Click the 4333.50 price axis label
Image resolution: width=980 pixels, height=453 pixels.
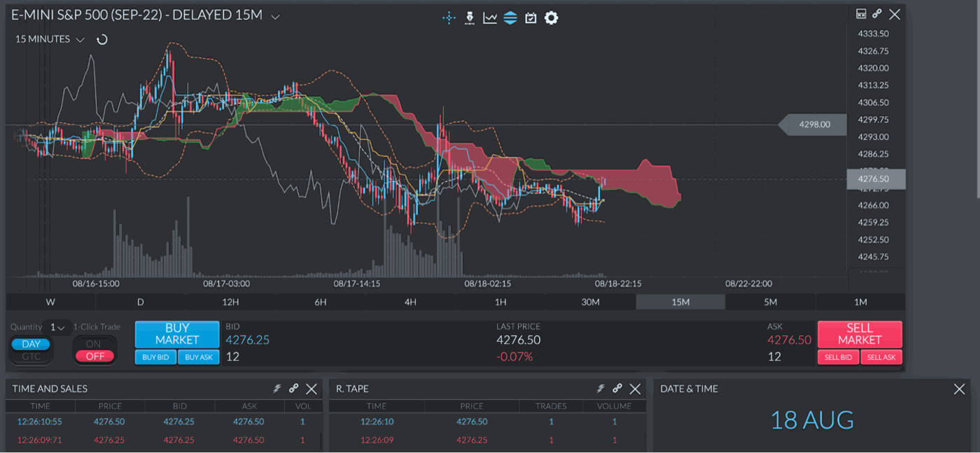click(873, 34)
